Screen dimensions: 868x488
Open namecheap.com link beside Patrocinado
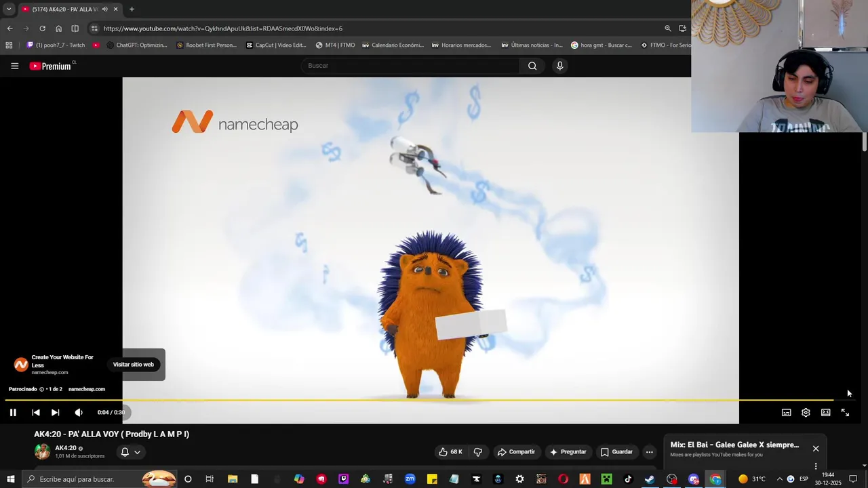[x=87, y=389]
